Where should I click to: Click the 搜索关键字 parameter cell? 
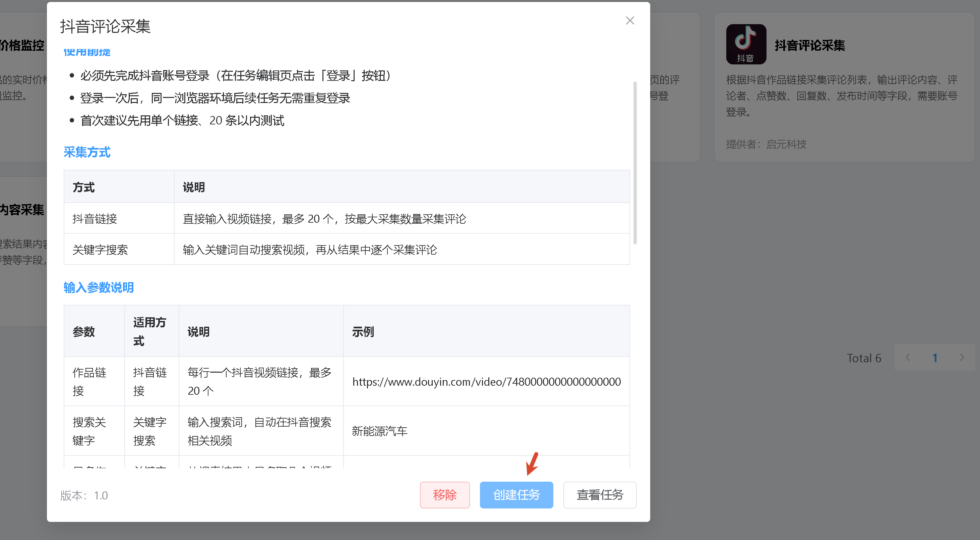tap(95, 431)
